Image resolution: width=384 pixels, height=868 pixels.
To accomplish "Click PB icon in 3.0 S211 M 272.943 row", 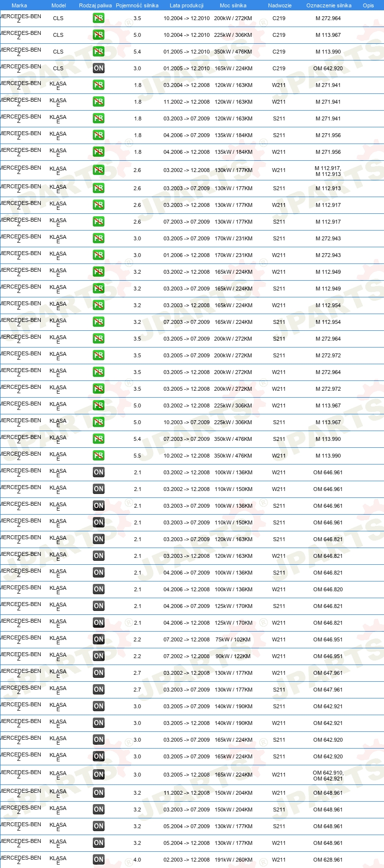I will click(99, 238).
